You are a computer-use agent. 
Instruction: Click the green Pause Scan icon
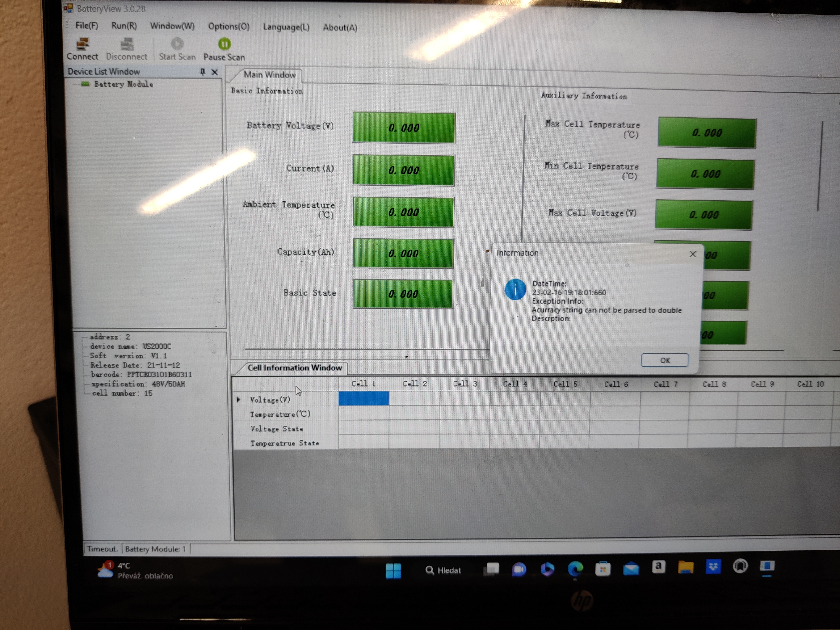click(224, 45)
